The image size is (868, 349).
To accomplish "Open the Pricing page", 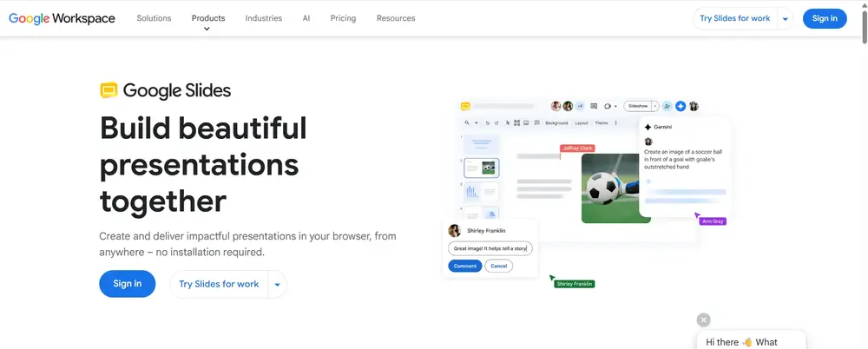I will point(343,18).
